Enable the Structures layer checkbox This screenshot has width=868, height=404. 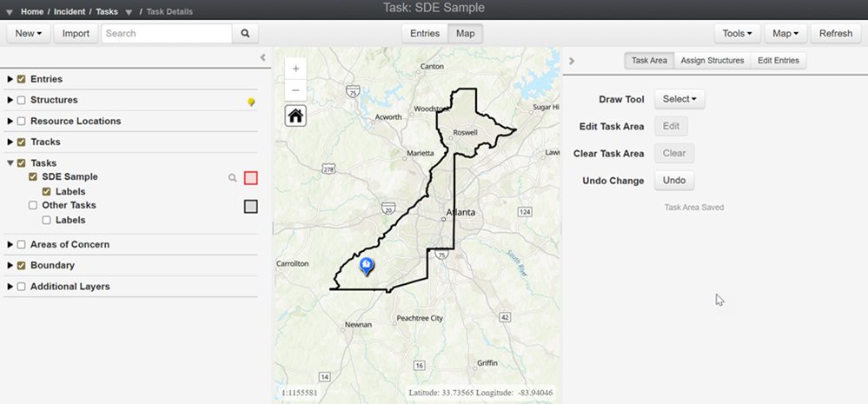pos(21,100)
